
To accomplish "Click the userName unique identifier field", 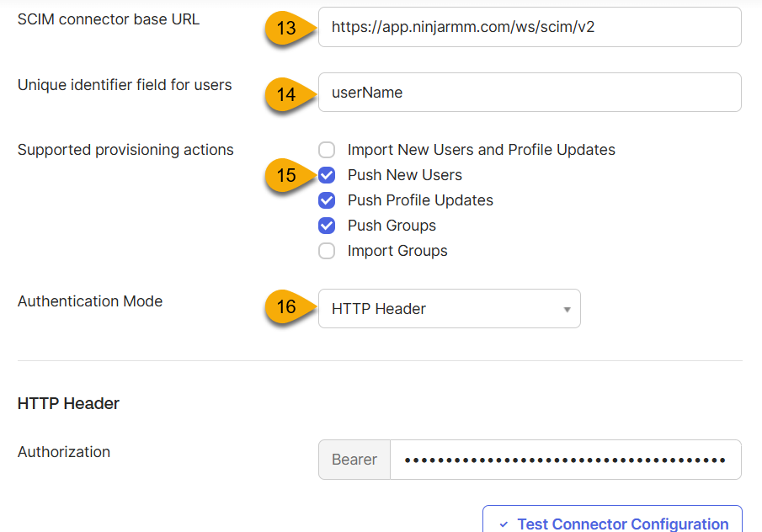I will click(529, 92).
